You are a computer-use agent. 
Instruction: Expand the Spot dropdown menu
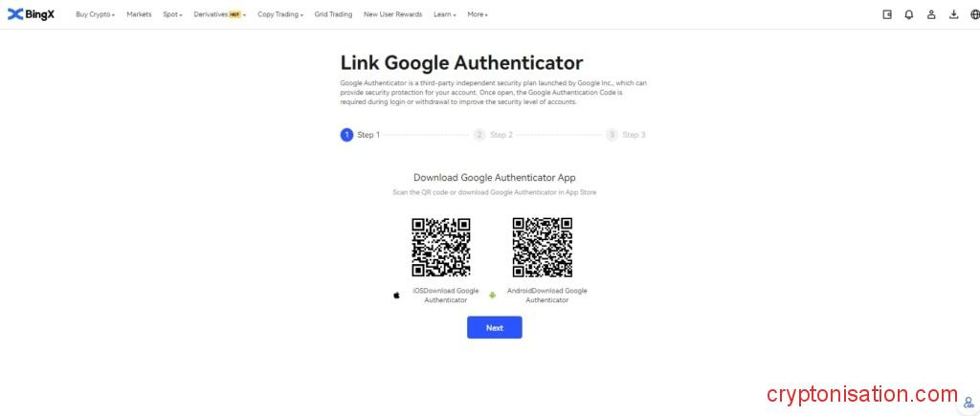[x=172, y=14]
